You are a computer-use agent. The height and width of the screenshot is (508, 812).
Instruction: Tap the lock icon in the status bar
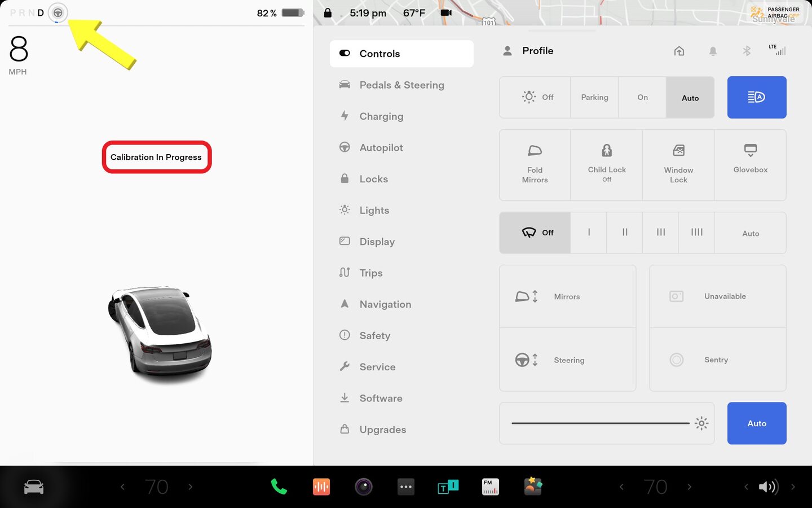click(328, 12)
